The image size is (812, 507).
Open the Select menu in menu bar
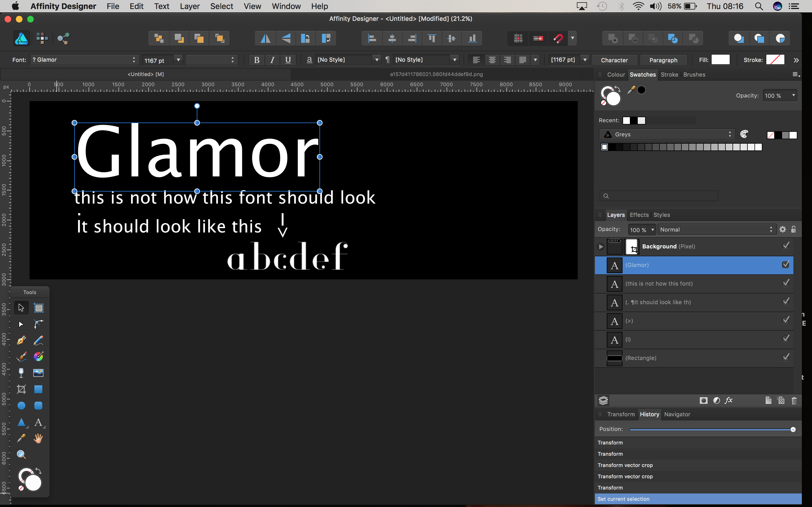[x=221, y=6]
